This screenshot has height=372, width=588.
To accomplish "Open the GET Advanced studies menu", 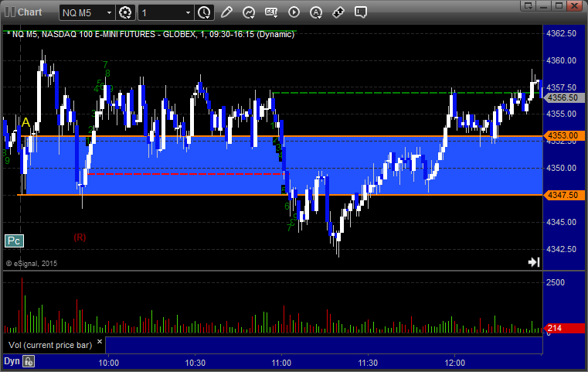I will (x=271, y=12).
